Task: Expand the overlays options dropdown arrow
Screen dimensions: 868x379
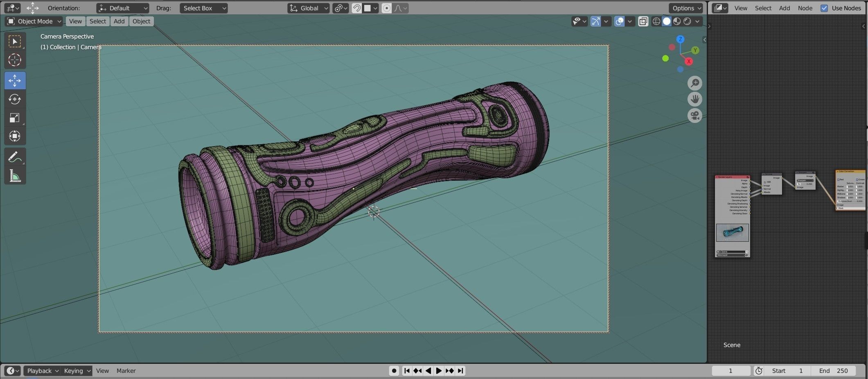Action: (x=630, y=21)
